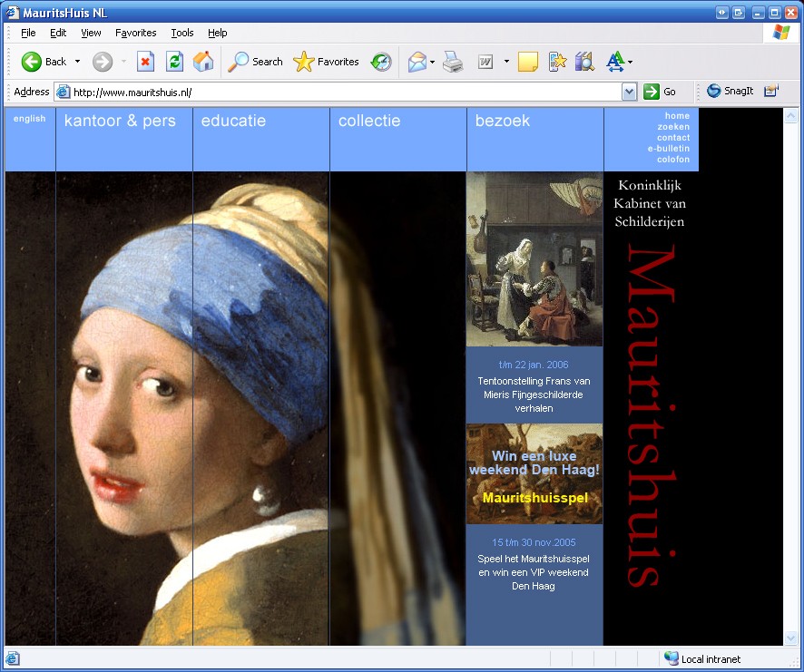Edit page with Word icon
The width and height of the screenshot is (804, 672).
485,62
